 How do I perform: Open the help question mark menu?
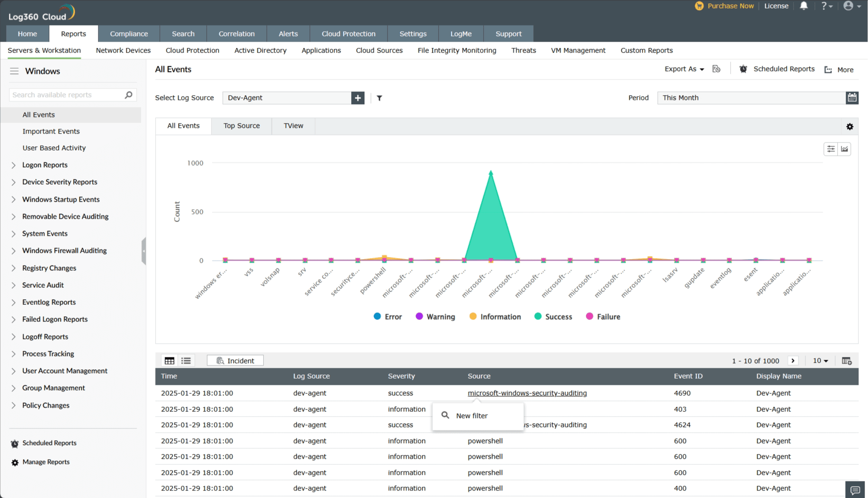(826, 6)
